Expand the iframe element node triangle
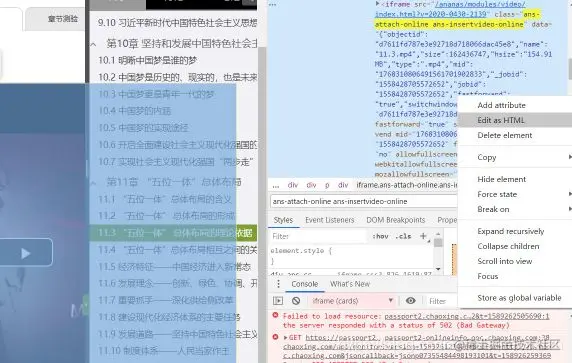This screenshot has width=572, height=363. point(378,4)
